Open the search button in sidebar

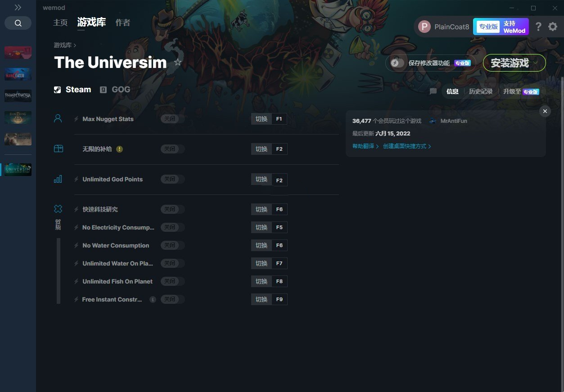point(18,23)
